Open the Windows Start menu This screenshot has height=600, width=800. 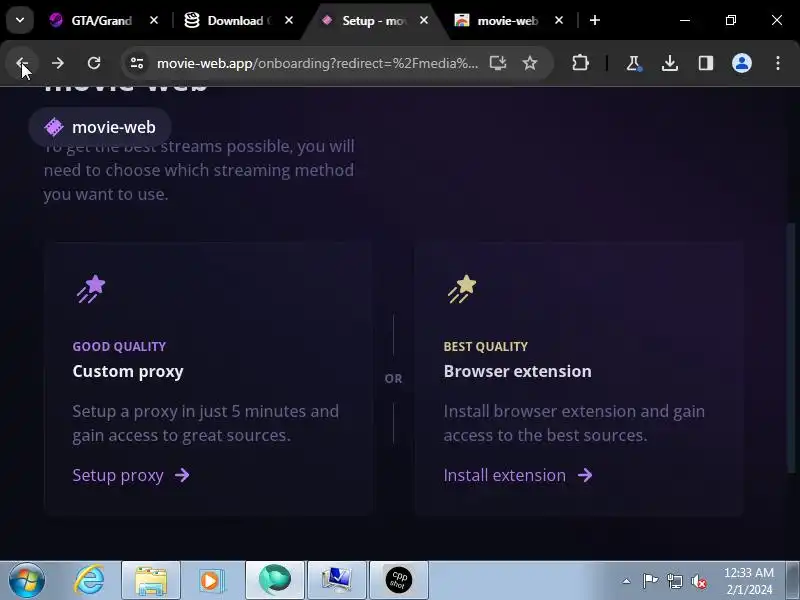click(27, 580)
